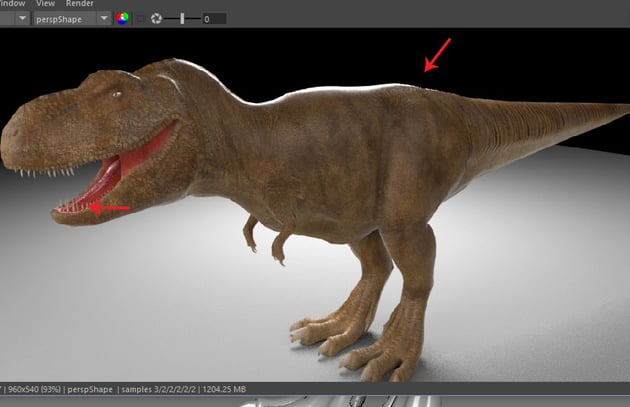Click the exposure slider handle
The width and height of the screenshot is (630, 407).
coord(182,19)
